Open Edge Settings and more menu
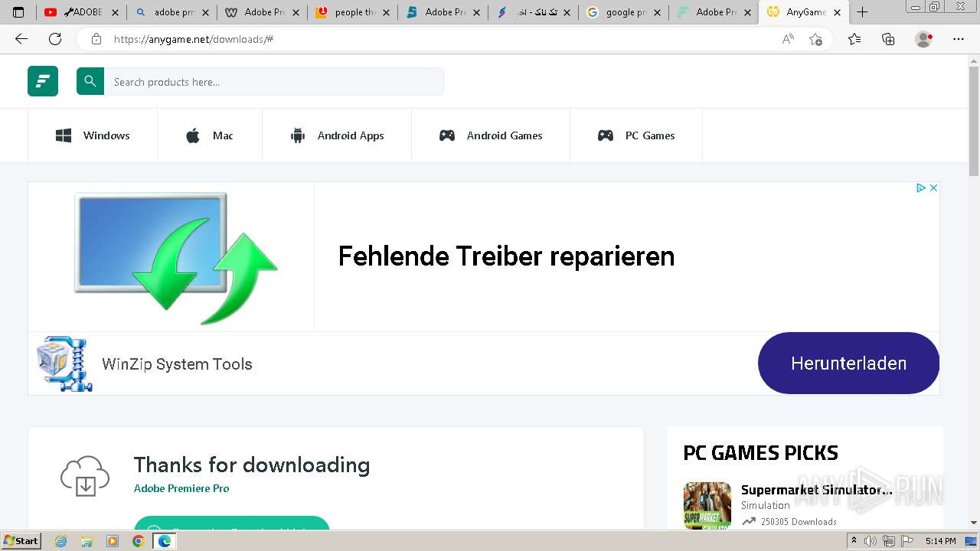This screenshot has width=980, height=551. coord(959,39)
